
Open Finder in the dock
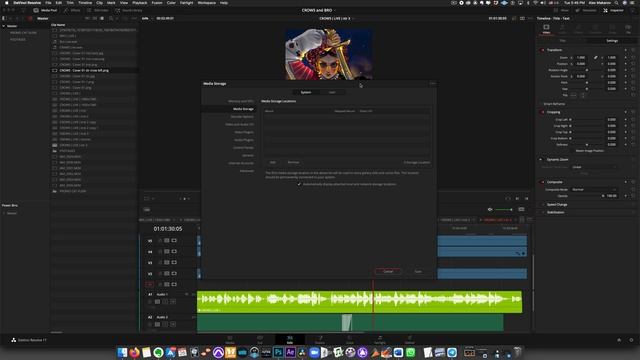coord(122,352)
